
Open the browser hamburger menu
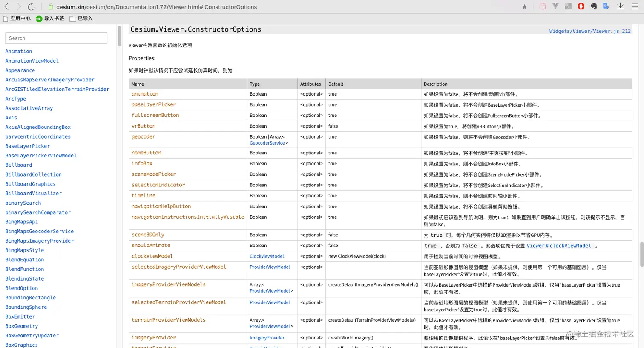(x=635, y=6)
